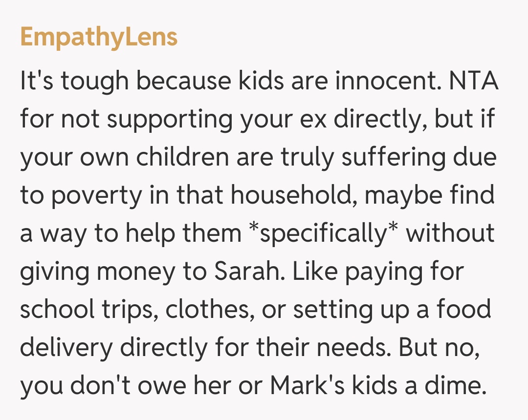Click the phrase "food" before delivery
Viewport: 528px width, 420px height.
tap(464, 310)
